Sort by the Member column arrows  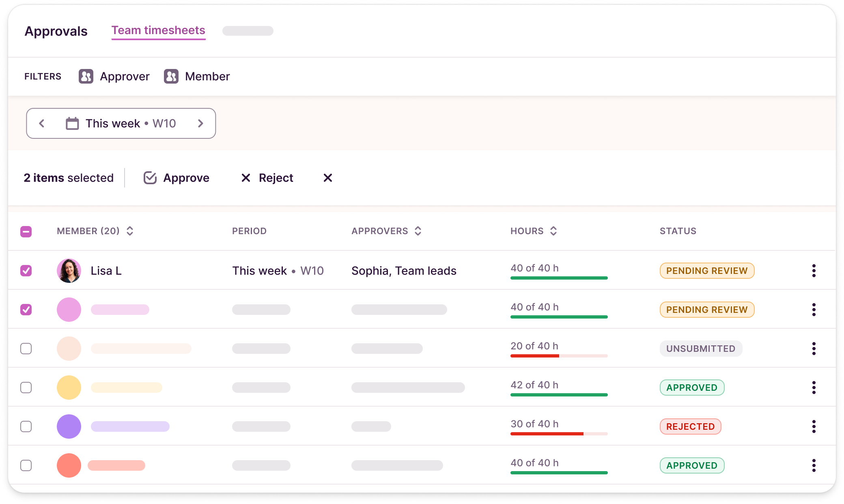tap(130, 231)
